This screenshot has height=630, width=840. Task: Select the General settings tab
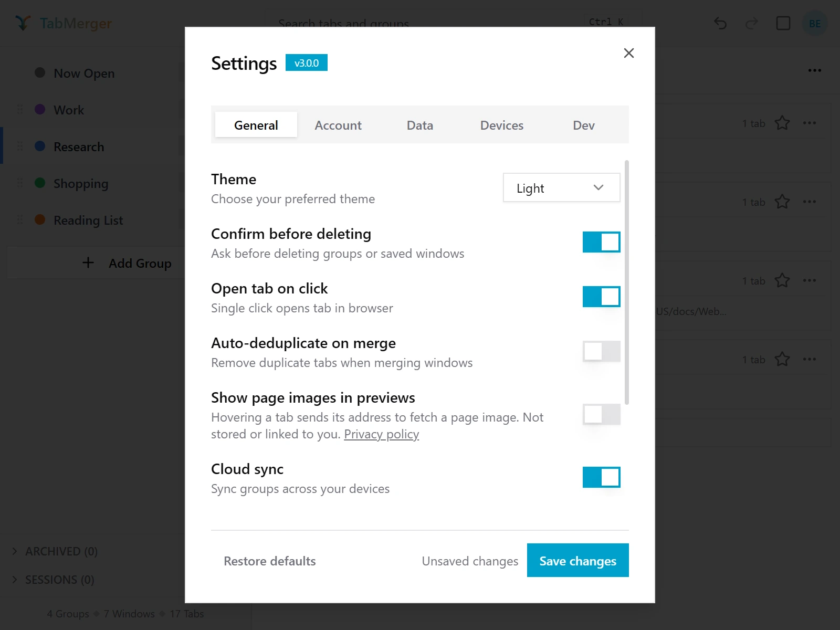point(256,124)
